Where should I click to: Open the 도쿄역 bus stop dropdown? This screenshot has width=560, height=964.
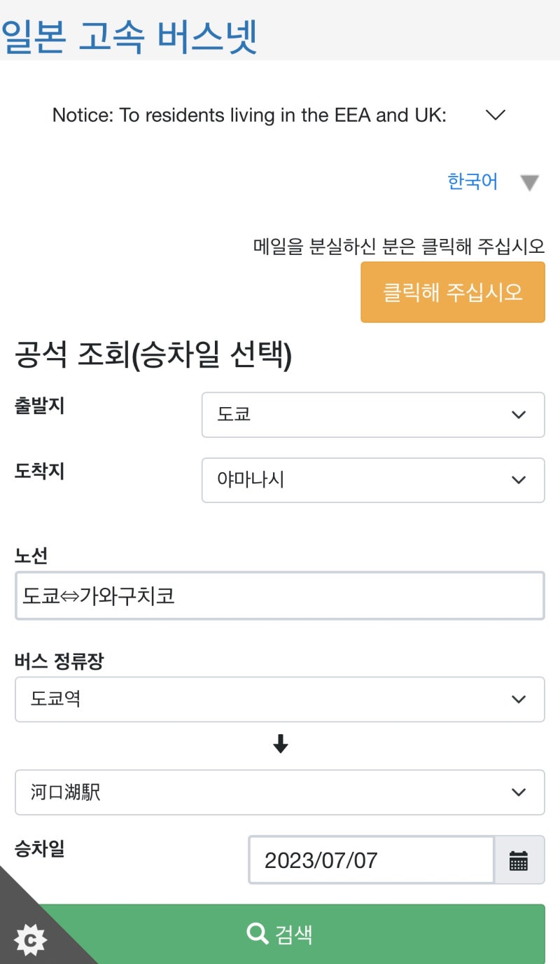[280, 698]
